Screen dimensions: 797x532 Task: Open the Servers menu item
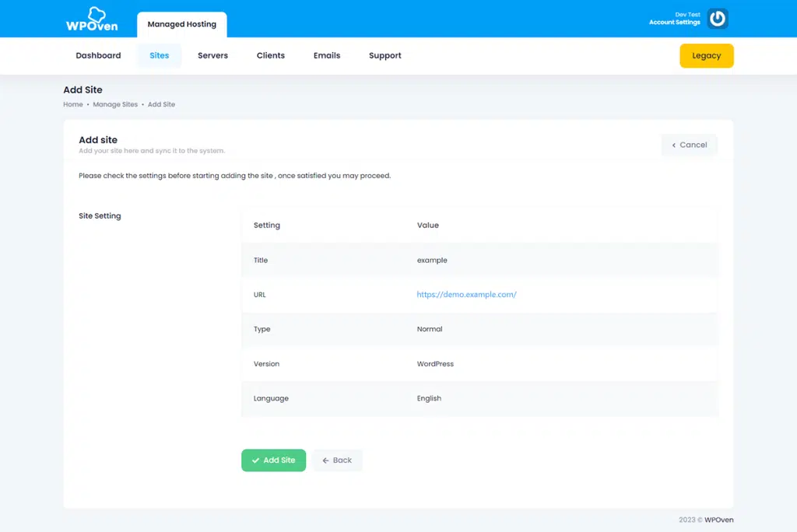[x=212, y=55]
